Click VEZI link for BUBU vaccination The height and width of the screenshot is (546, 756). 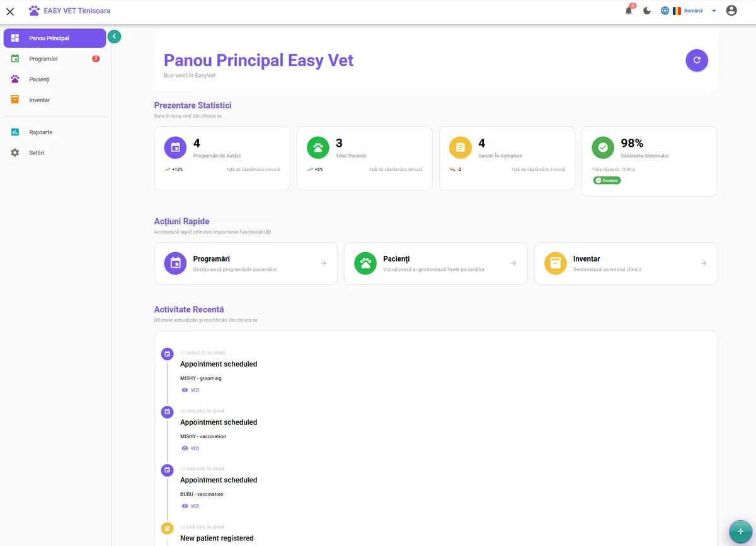point(190,506)
